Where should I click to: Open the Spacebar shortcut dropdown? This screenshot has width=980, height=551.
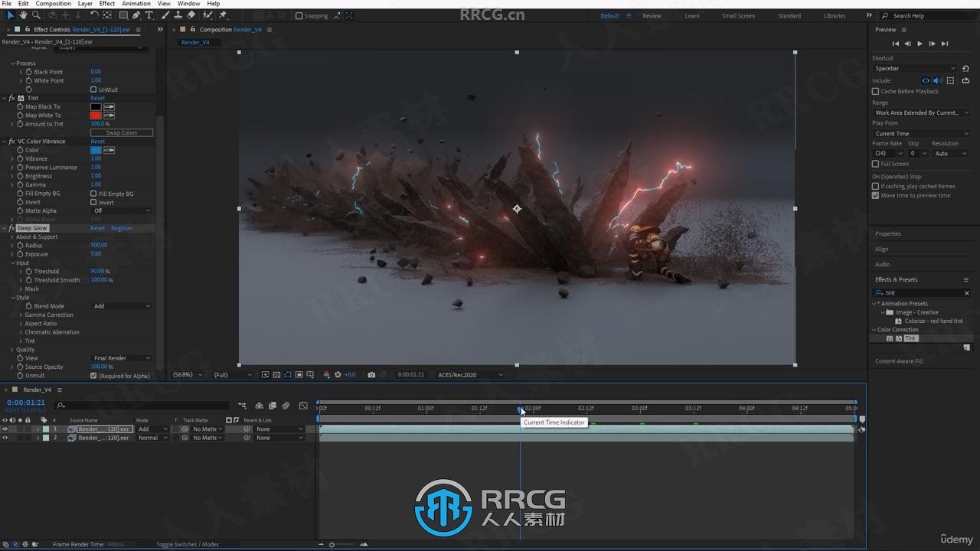tap(915, 68)
